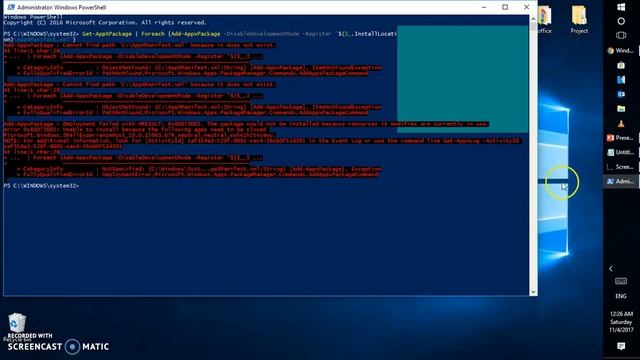The width and height of the screenshot is (640, 360).
Task: Switch to the 'Scree...' taskbar item
Action: click(621, 167)
